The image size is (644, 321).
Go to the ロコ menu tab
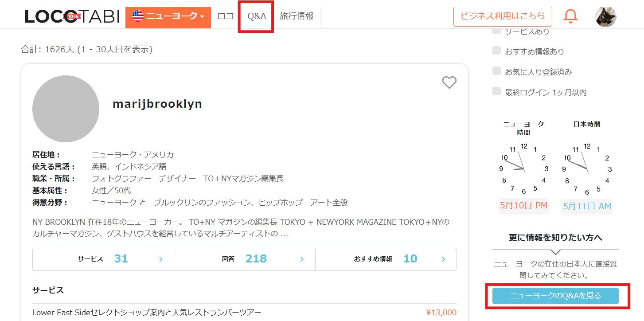(x=226, y=16)
